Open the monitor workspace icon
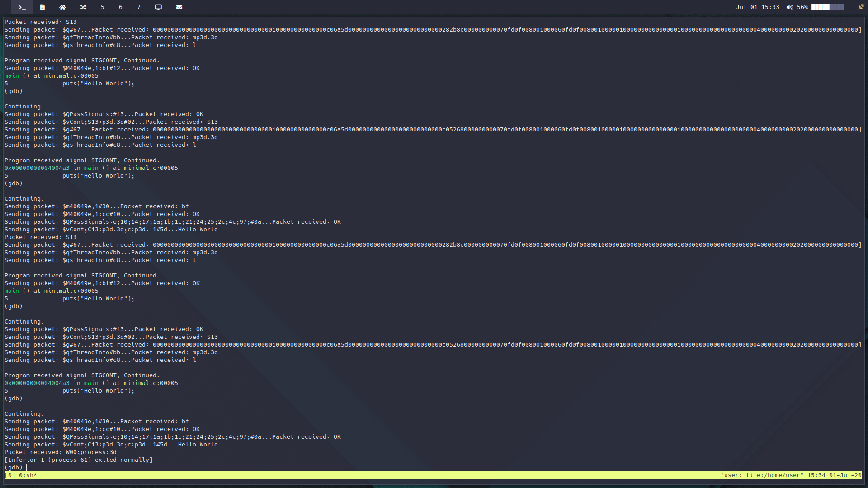The height and width of the screenshot is (488, 868). [158, 7]
